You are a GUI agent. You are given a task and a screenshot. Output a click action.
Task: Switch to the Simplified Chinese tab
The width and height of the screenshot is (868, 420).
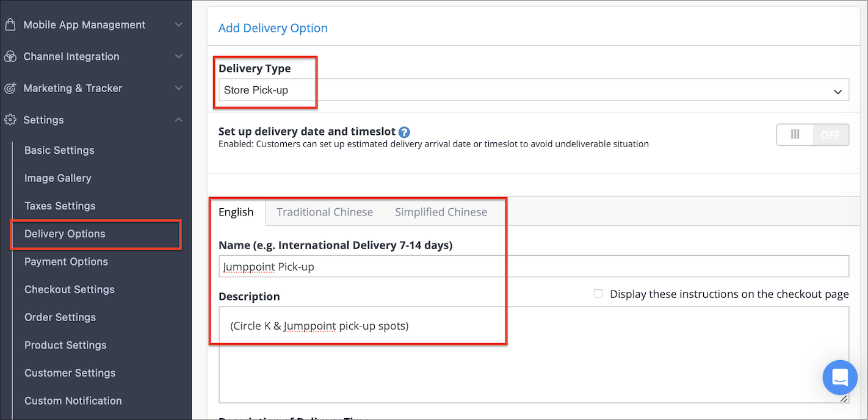[x=441, y=212]
